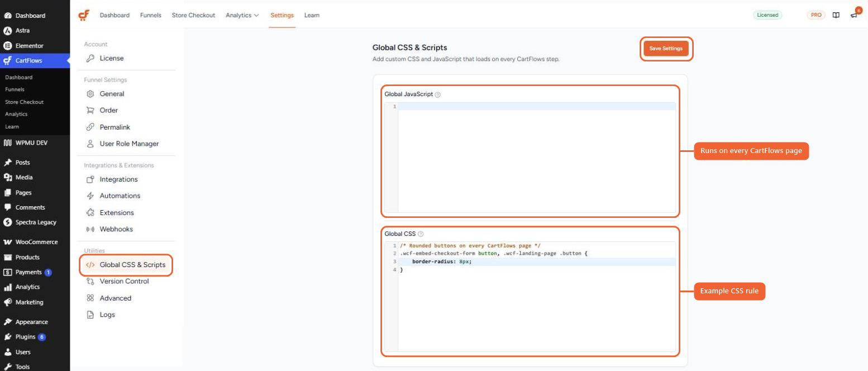Click the code icon for Global CSS & Scripts

coord(90,265)
